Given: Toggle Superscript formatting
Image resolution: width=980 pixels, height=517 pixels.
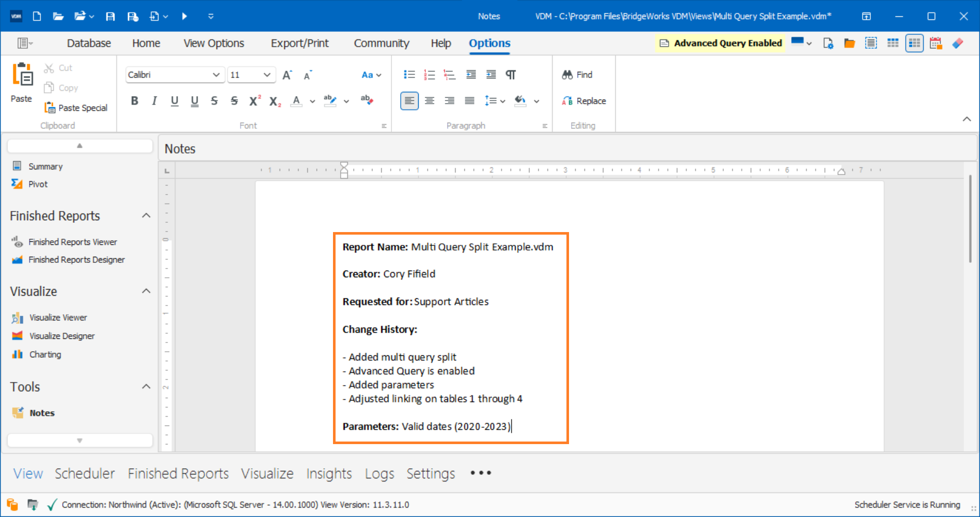Looking at the screenshot, I should (x=254, y=101).
